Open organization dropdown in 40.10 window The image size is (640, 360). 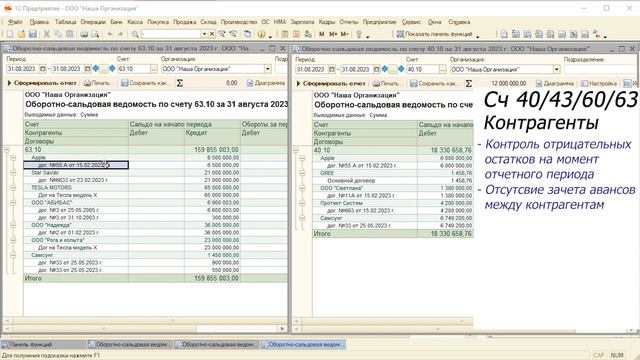(556, 69)
